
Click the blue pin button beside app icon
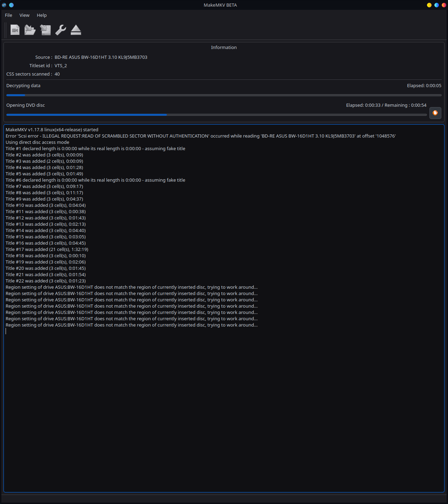[x=11, y=5]
